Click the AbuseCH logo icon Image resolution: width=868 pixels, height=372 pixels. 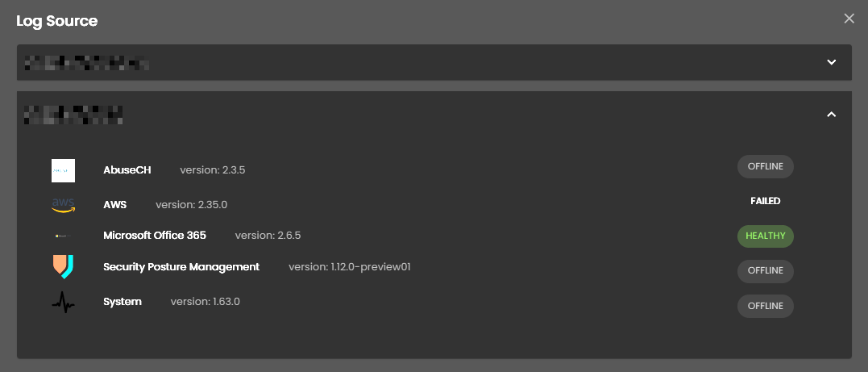pyautogui.click(x=63, y=170)
